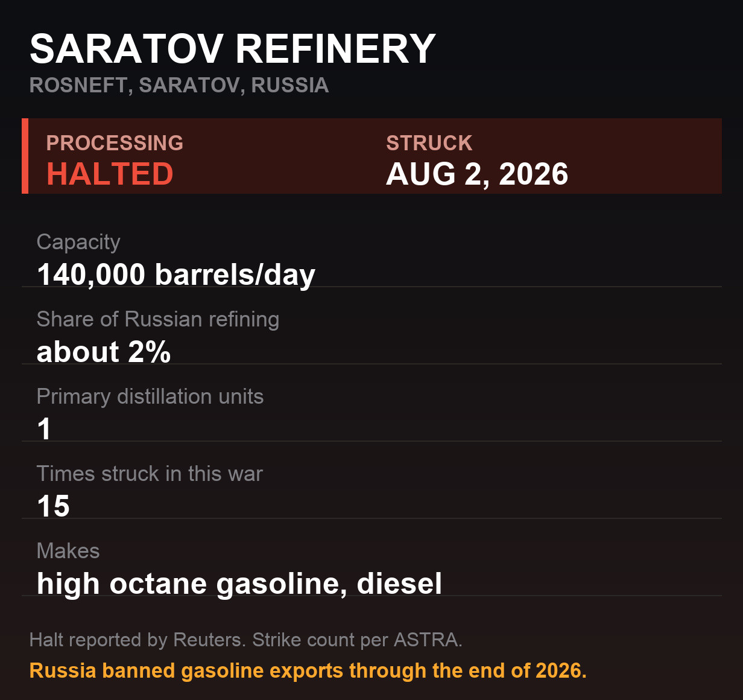Click the Times struck in this war label
Screen dimensions: 743x700
[150, 474]
